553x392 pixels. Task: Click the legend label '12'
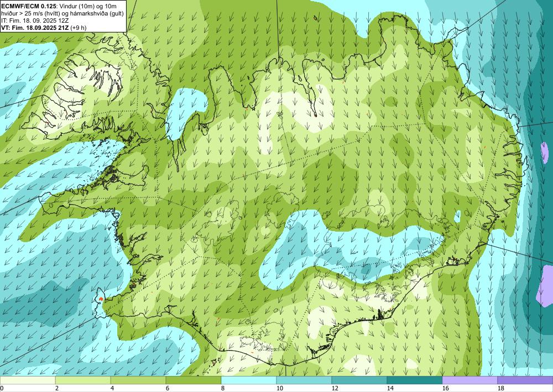pyautogui.click(x=335, y=388)
